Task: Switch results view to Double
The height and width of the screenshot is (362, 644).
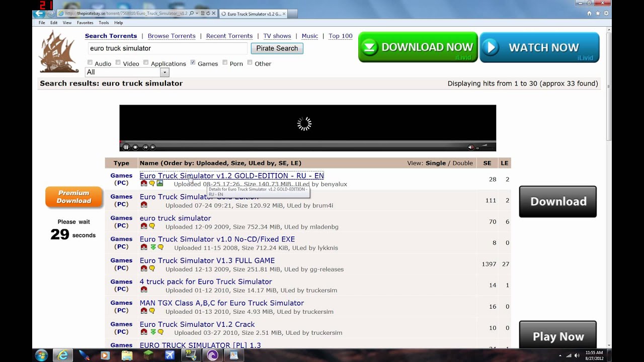Action: point(463,163)
